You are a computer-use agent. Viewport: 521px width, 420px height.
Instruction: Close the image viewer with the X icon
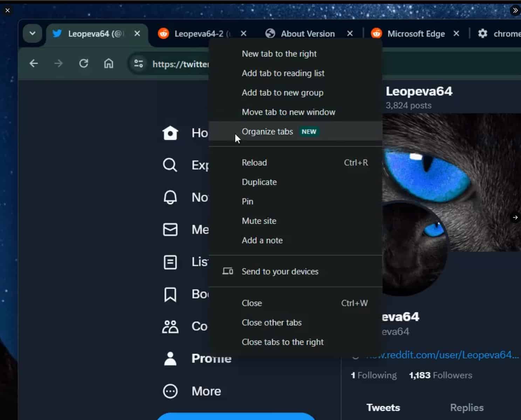coord(7,10)
